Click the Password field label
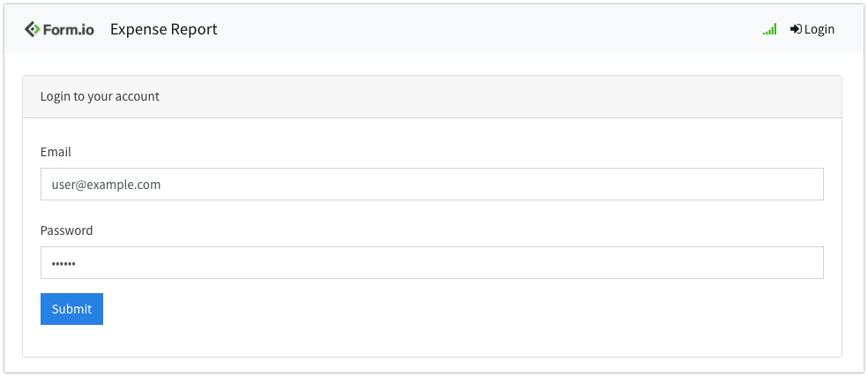This screenshot has width=868, height=377. [x=66, y=230]
